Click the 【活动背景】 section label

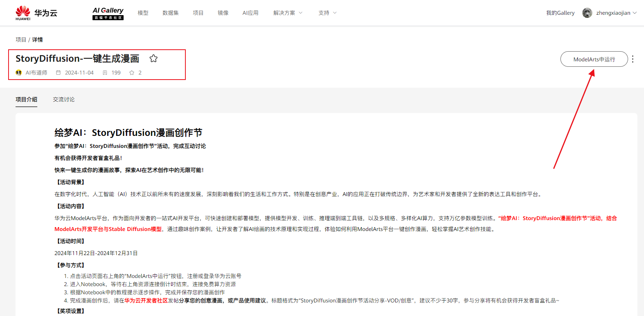click(70, 182)
